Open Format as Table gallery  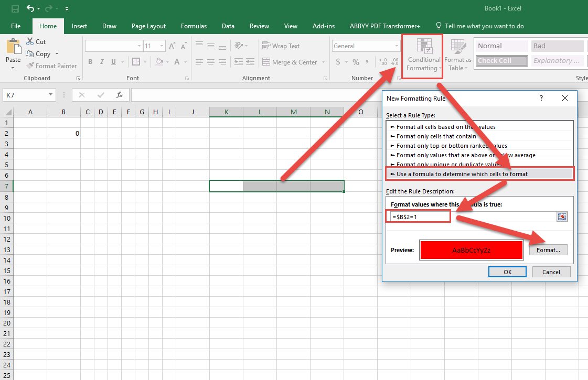(458, 56)
